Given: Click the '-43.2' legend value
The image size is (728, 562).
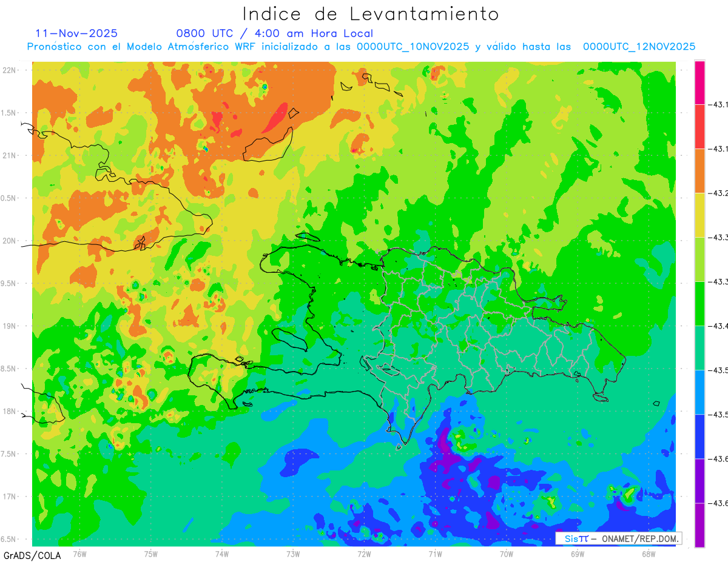Looking at the screenshot, I should (x=719, y=193).
